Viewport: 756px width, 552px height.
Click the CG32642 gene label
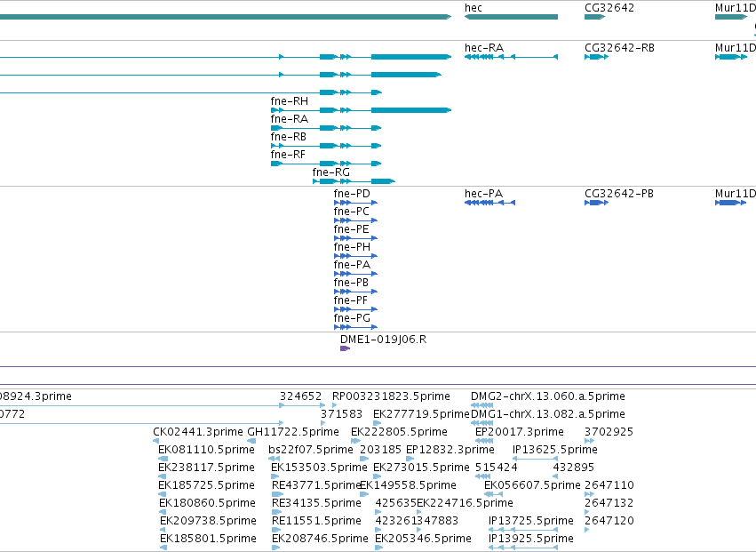[x=609, y=8]
